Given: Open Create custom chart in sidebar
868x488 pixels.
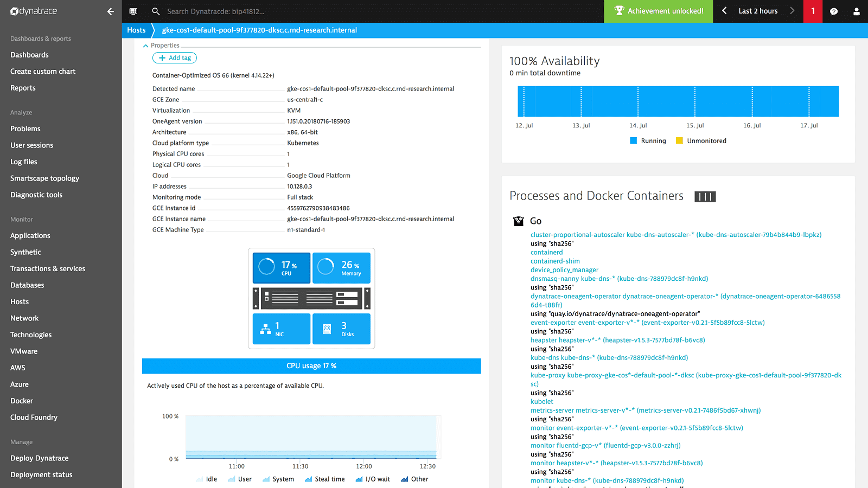Looking at the screenshot, I should (43, 72).
